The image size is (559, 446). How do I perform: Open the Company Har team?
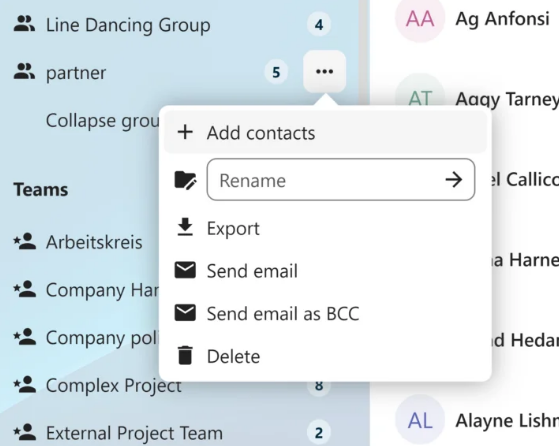[x=102, y=290]
